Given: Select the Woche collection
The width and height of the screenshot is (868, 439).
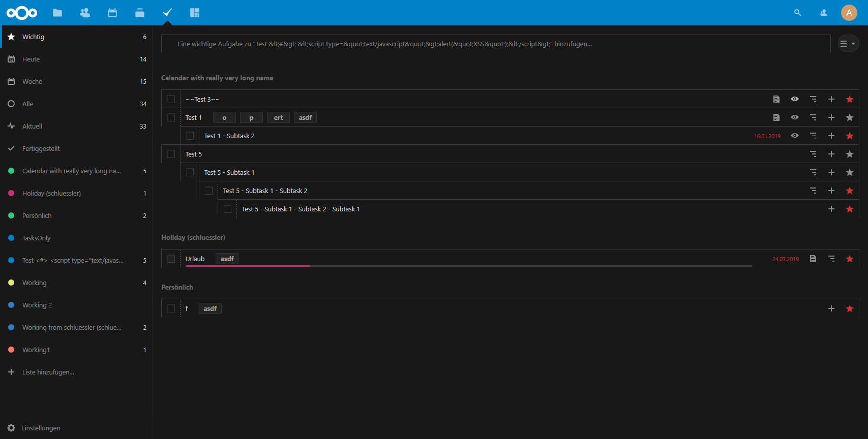Looking at the screenshot, I should pos(76,81).
